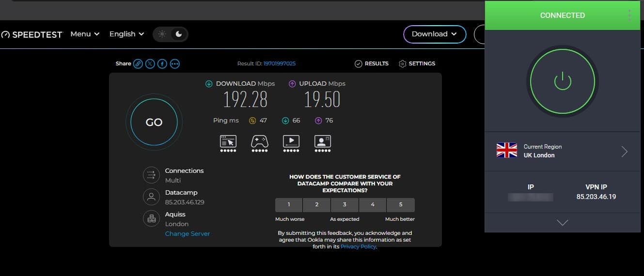Expand VPN panel bottom chevron

click(563, 223)
